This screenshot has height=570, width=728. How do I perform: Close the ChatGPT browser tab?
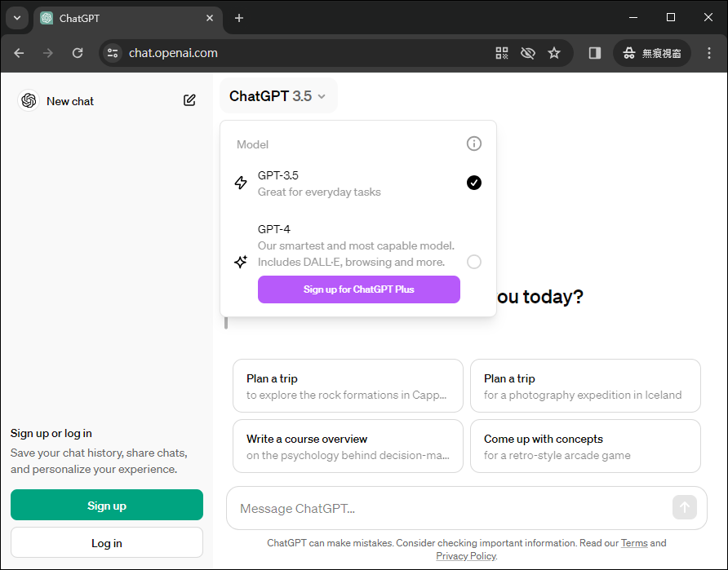pyautogui.click(x=210, y=18)
